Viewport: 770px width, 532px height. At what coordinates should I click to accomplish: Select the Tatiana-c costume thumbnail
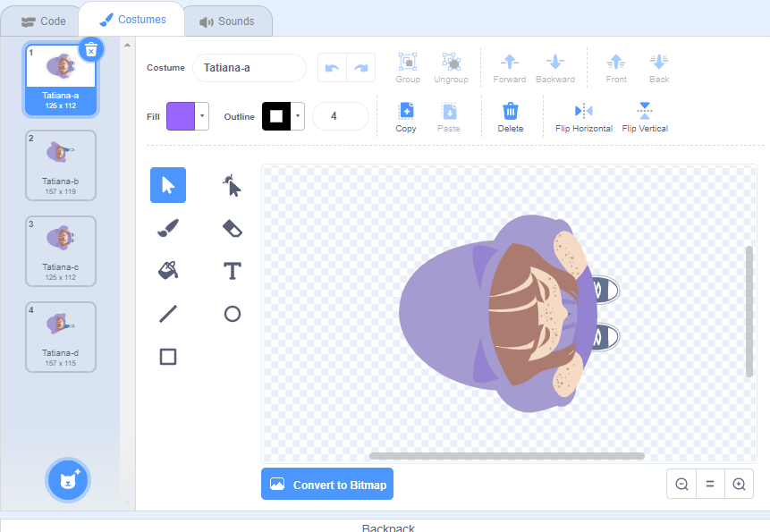pos(61,251)
